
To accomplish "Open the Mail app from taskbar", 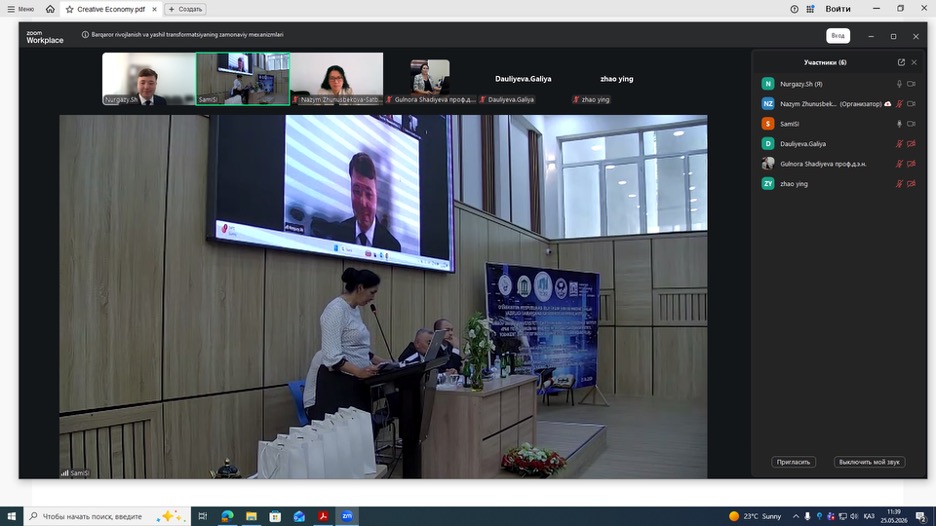I will 299,516.
